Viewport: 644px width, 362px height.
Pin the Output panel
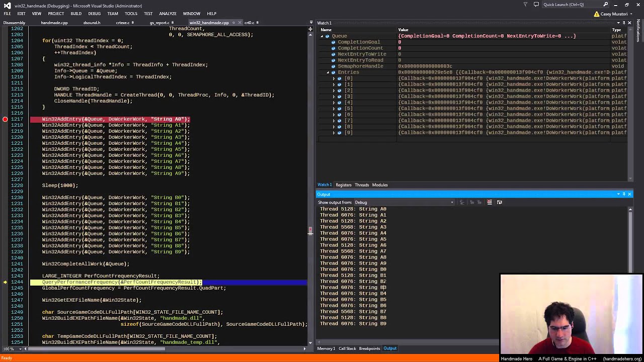click(x=624, y=194)
